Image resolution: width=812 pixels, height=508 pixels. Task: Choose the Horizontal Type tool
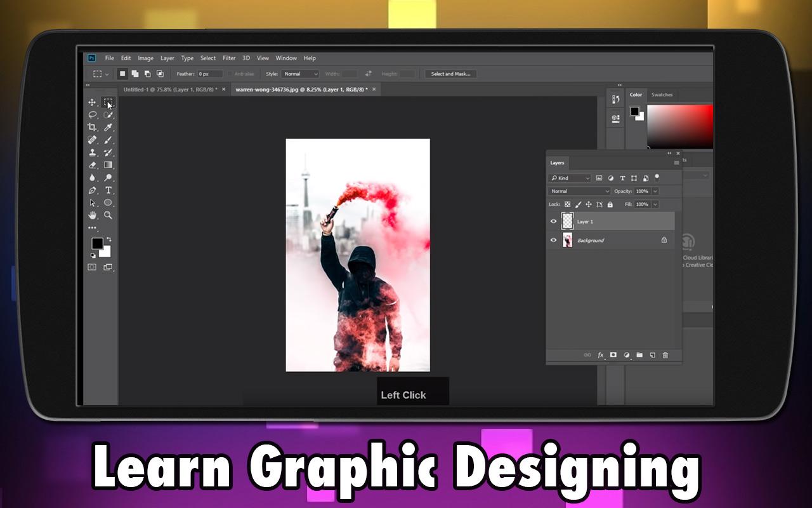[x=108, y=190]
